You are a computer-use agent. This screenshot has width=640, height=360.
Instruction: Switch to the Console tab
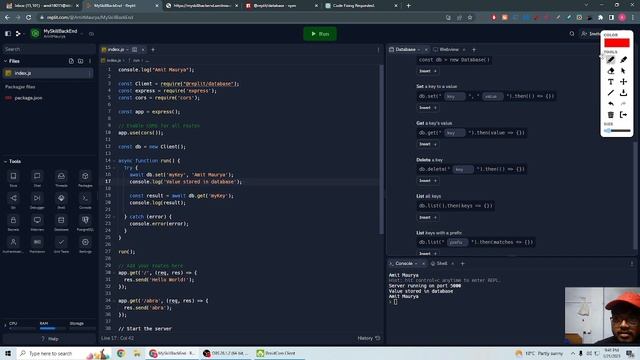[403, 264]
